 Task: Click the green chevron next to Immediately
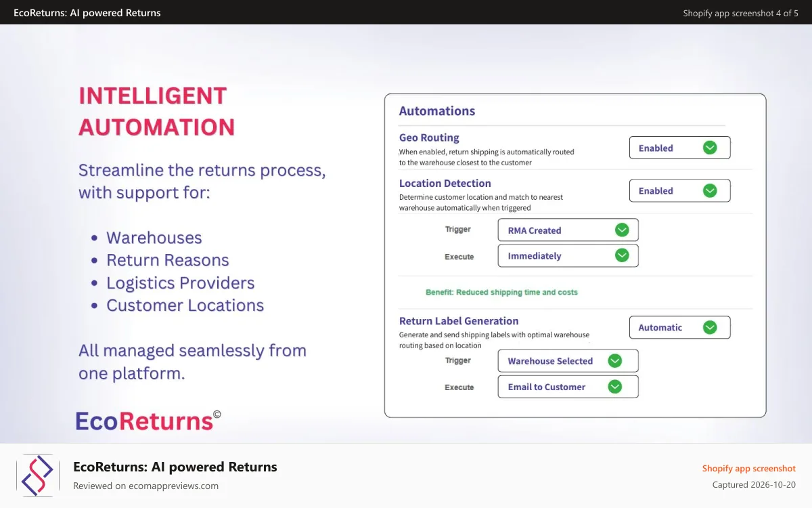pos(622,255)
